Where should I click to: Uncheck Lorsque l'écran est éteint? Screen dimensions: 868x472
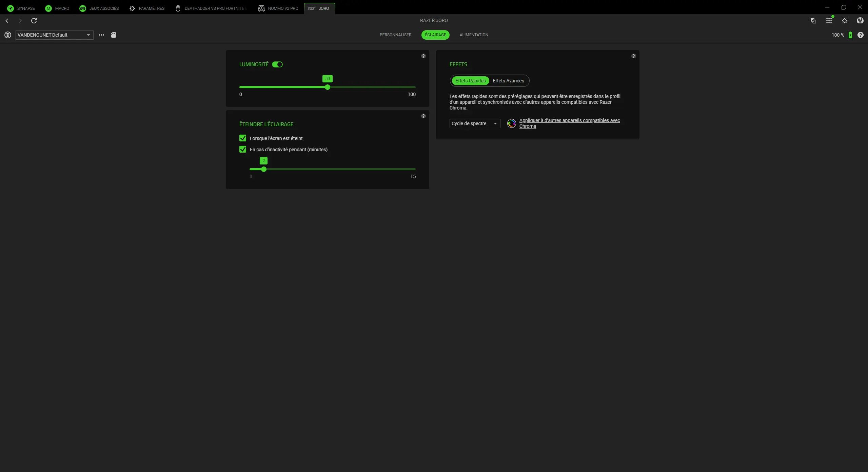point(243,138)
